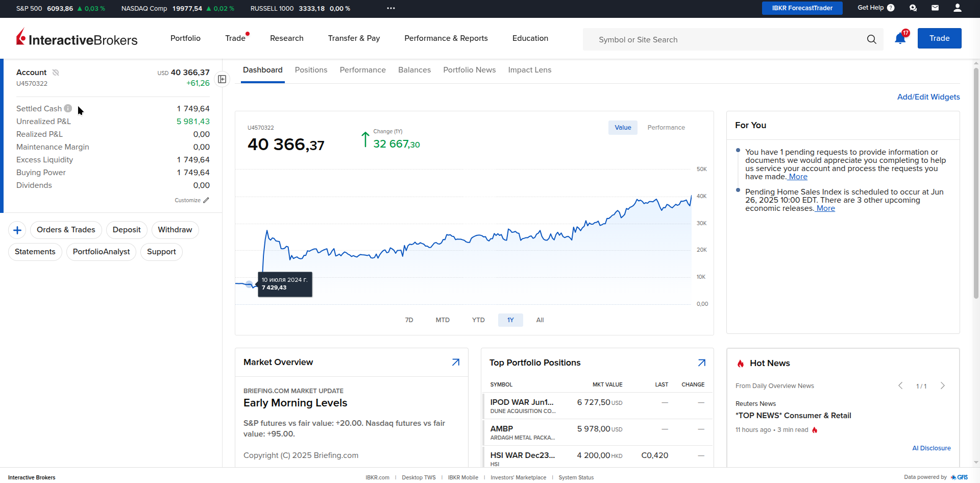Open PortfolioAnalyst
Viewport: 980px width, 483px height.
point(101,252)
